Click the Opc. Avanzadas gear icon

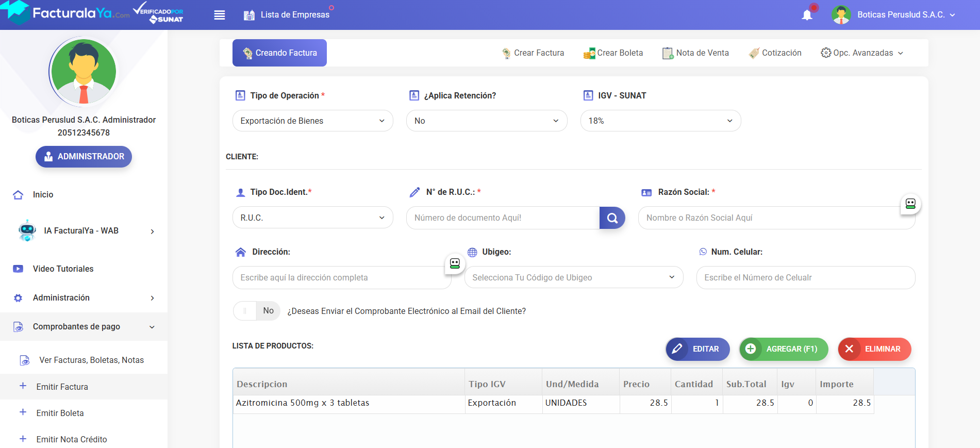826,53
